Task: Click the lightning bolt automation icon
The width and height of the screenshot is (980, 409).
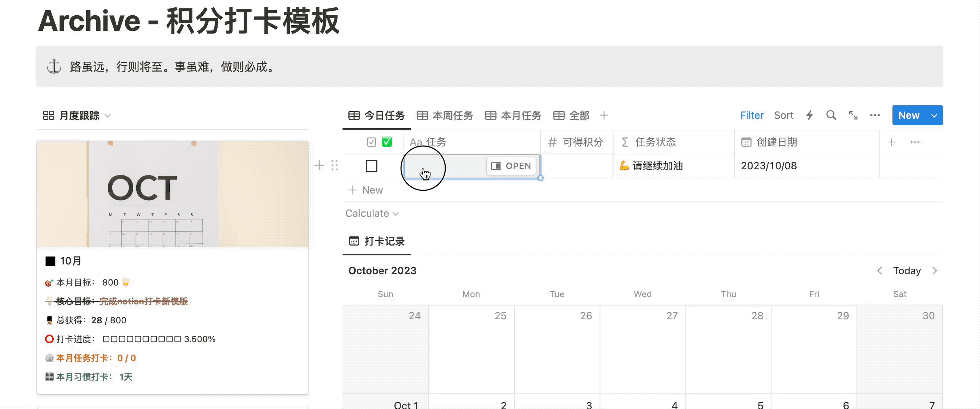Action: click(810, 115)
